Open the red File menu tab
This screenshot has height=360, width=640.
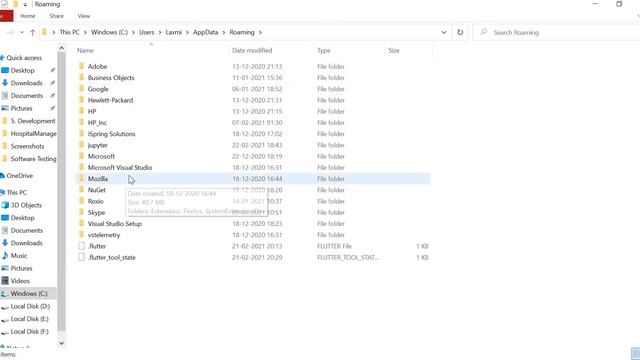(x=6, y=16)
